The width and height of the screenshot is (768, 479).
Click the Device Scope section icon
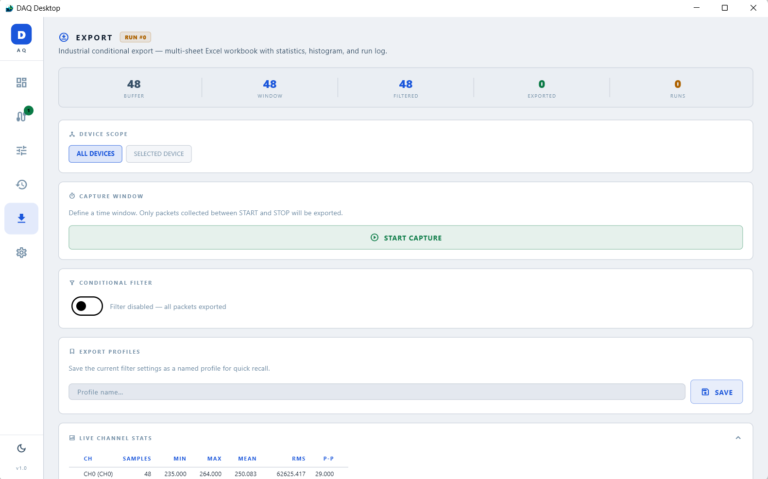click(x=72, y=134)
